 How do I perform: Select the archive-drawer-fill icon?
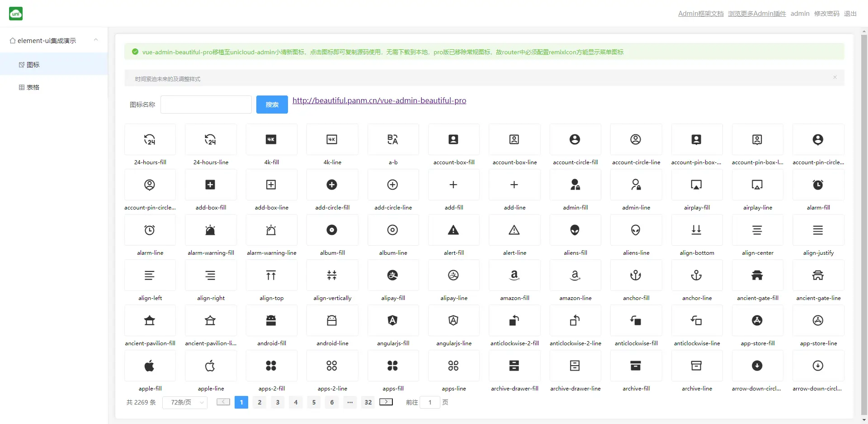(514, 366)
